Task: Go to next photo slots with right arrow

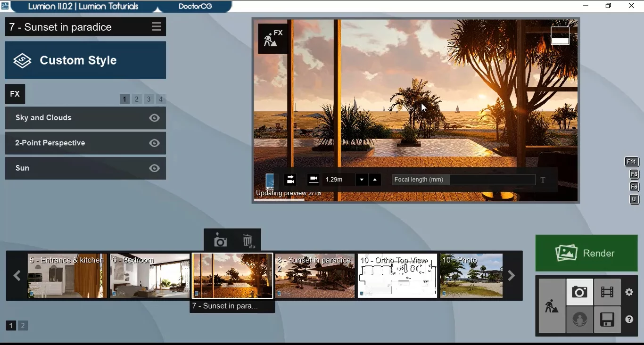Action: pyautogui.click(x=512, y=276)
